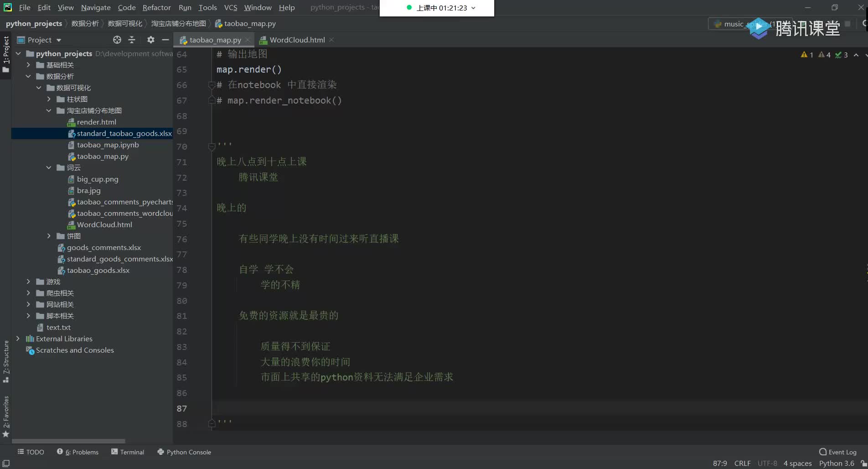This screenshot has height=469, width=868.
Task: Open the Tools menu
Action: pyautogui.click(x=207, y=7)
